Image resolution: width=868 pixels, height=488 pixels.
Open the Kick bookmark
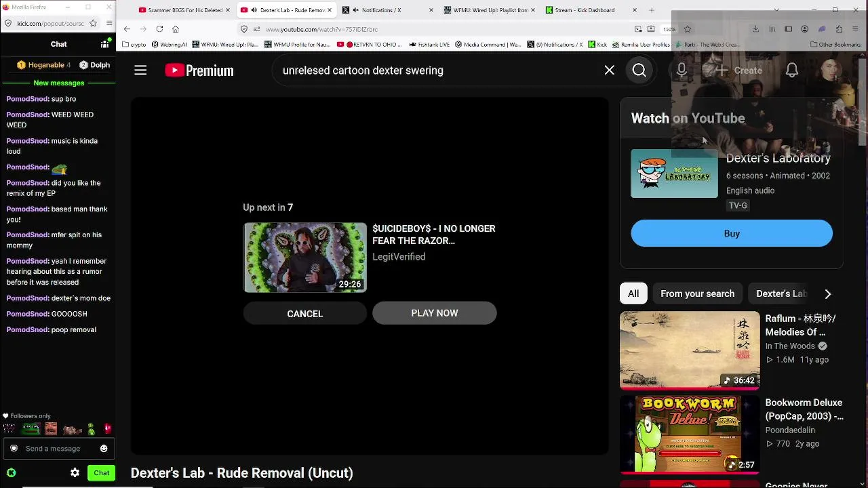point(597,45)
